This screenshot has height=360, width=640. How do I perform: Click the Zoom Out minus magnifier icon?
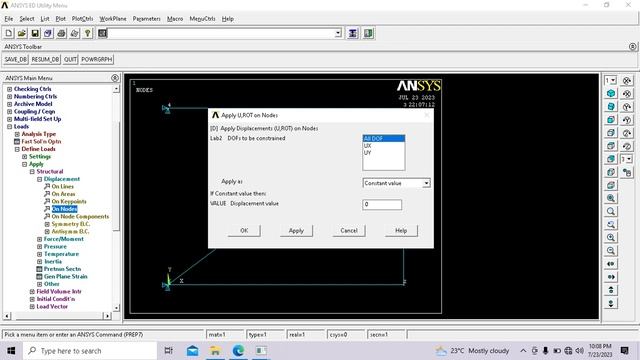coord(611,250)
